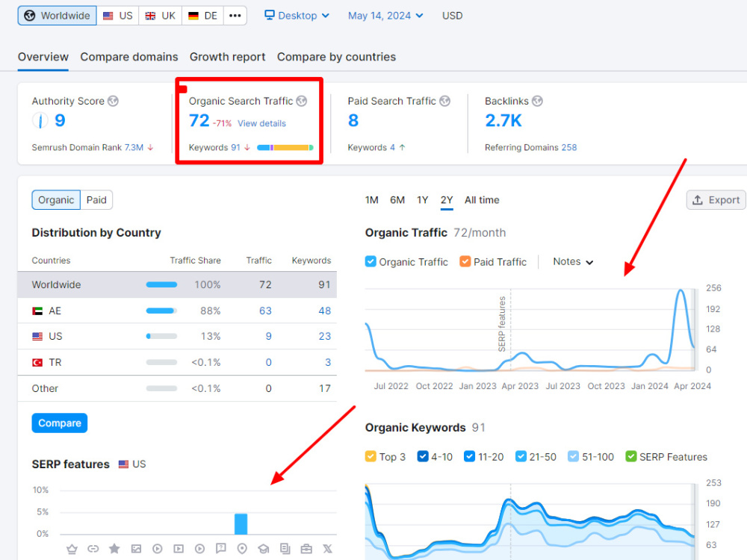Toggle the SERP Features legend checkbox
Viewport: 747px width, 560px height.
click(x=630, y=456)
